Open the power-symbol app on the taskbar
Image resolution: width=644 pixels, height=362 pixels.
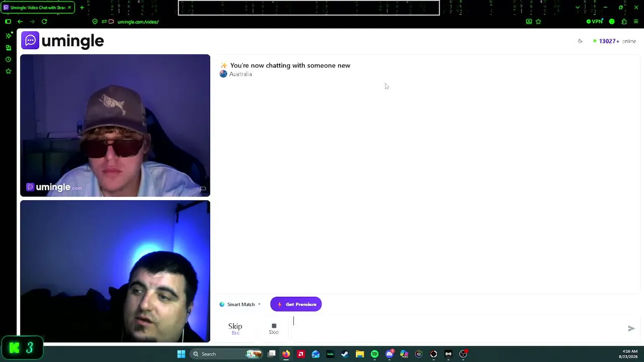pyautogui.click(x=419, y=354)
